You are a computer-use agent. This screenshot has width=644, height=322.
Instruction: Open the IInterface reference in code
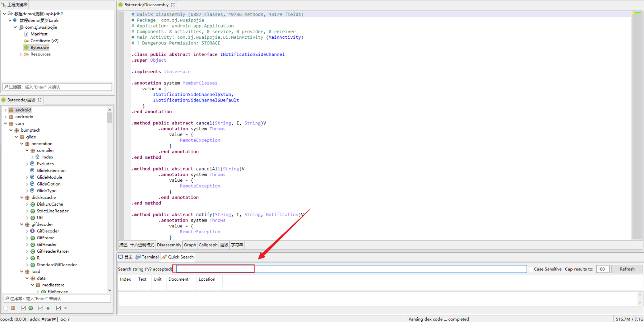(x=177, y=72)
